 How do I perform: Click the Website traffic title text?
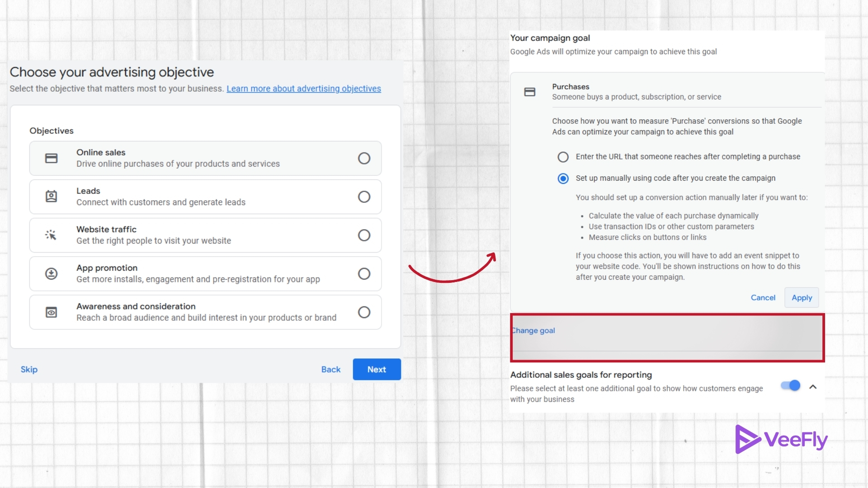pyautogui.click(x=106, y=229)
